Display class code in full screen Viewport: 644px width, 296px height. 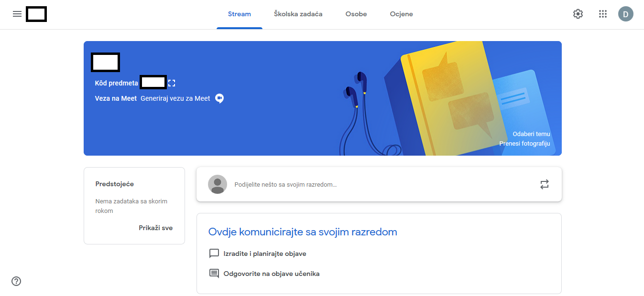click(x=172, y=83)
